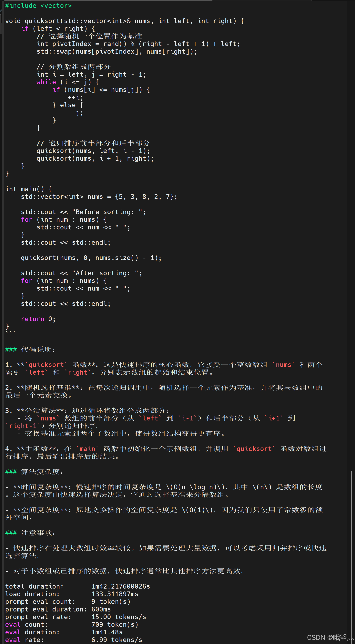Click the "eval duration: 1m41.48s" line
The image size is (355, 644).
(64, 632)
